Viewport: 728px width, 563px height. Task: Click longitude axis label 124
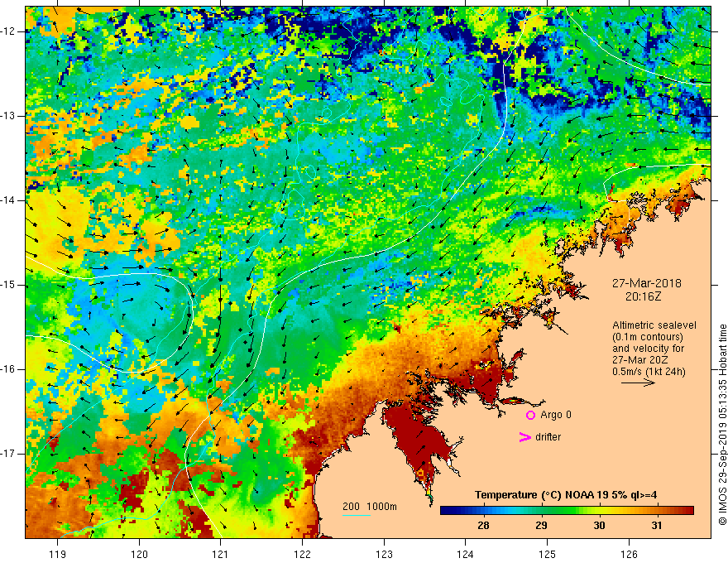pos(465,554)
